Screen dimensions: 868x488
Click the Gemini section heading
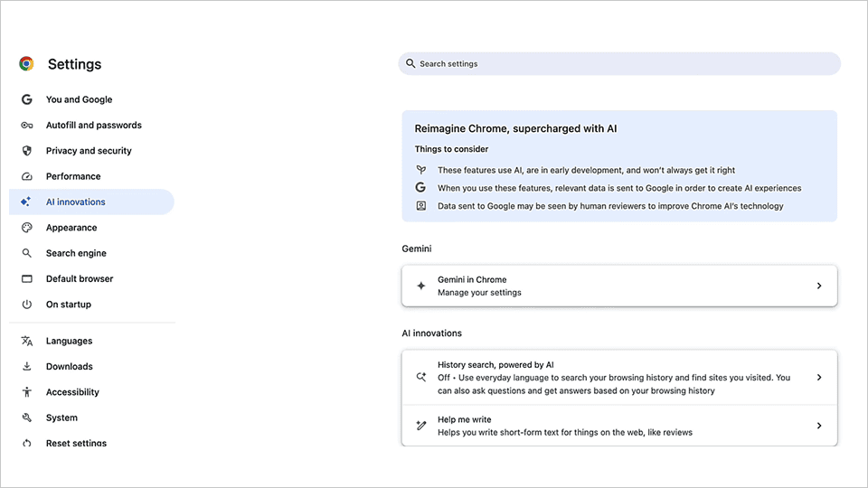(416, 249)
